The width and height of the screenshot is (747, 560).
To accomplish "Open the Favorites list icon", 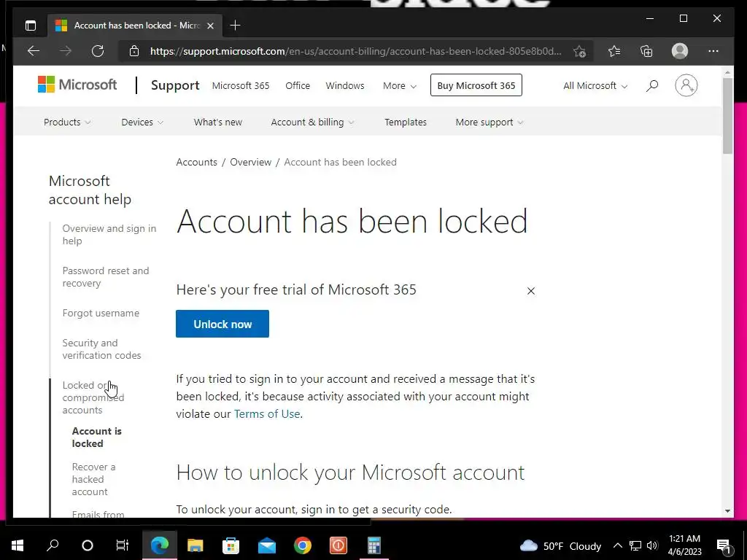I will 614,51.
